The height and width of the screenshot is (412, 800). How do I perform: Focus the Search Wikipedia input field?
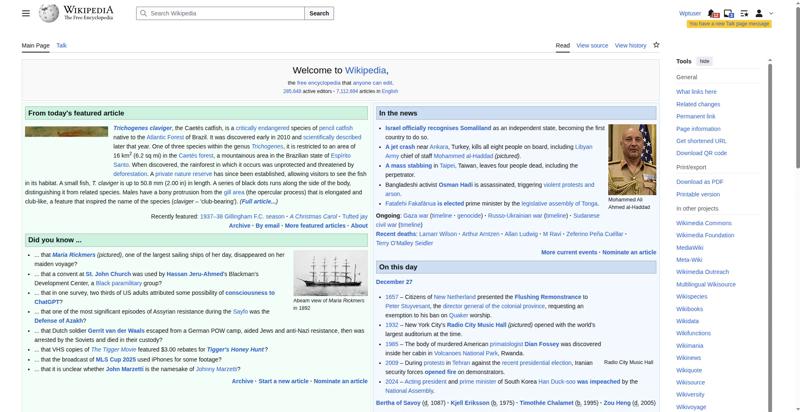point(220,14)
